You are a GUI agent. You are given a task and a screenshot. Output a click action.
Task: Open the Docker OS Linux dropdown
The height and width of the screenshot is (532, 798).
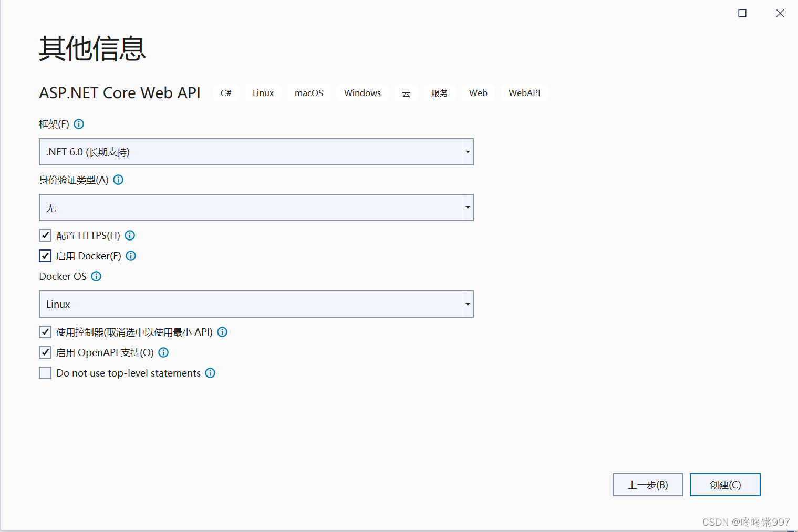(256, 304)
